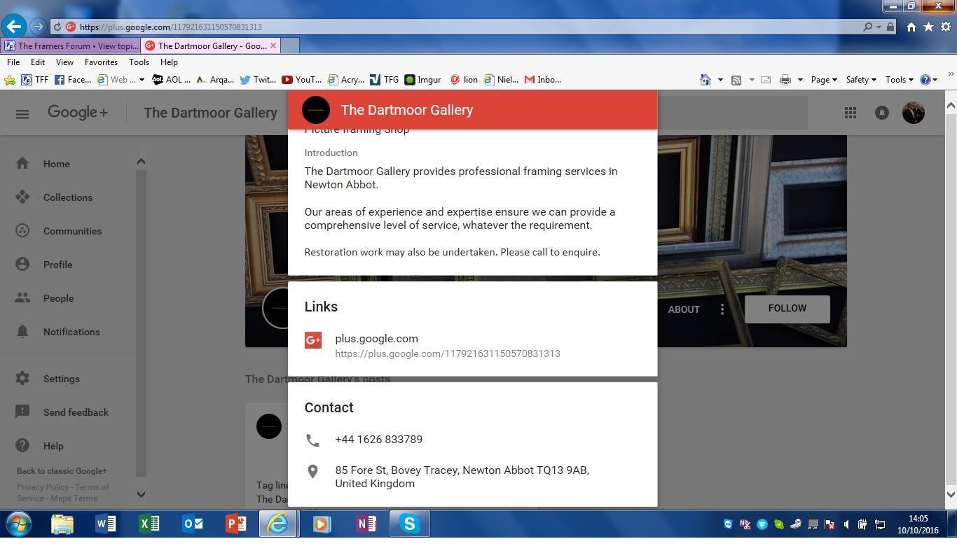Open the Google+ hamburger menu
957x560 pixels.
click(x=22, y=113)
